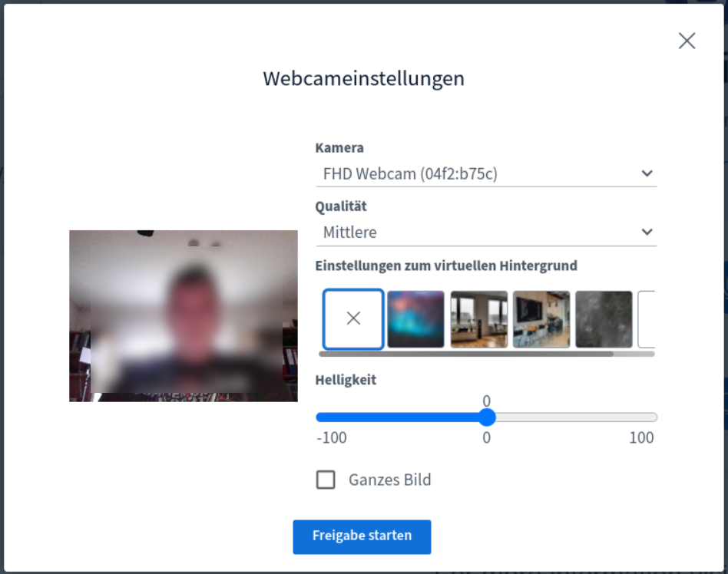Open the Qualität dropdown showing Mittlere

(x=476, y=233)
